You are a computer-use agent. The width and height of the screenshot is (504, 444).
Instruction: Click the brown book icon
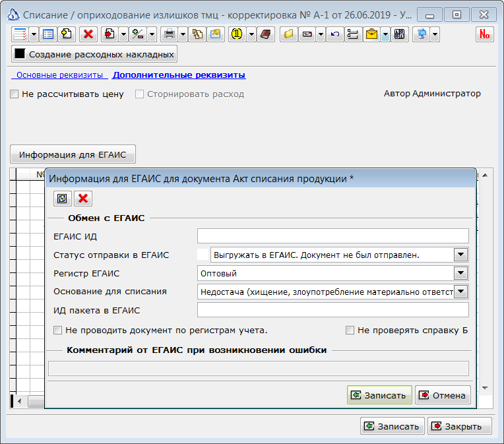click(x=266, y=34)
